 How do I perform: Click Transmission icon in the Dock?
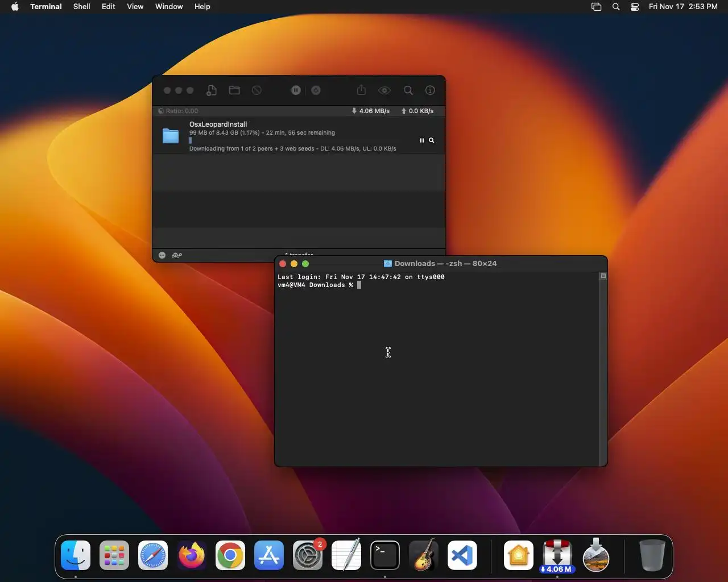(x=557, y=555)
